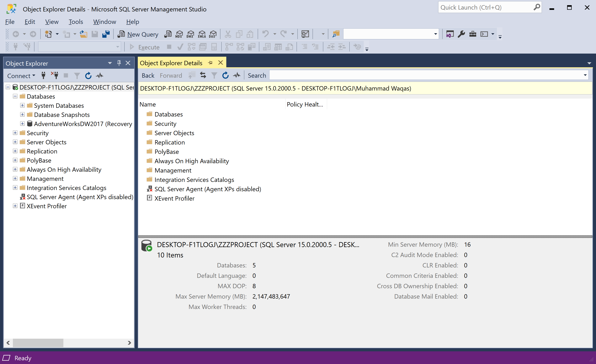This screenshot has width=596, height=364.
Task: Collapse the Databases tree node
Action: pyautogui.click(x=15, y=96)
